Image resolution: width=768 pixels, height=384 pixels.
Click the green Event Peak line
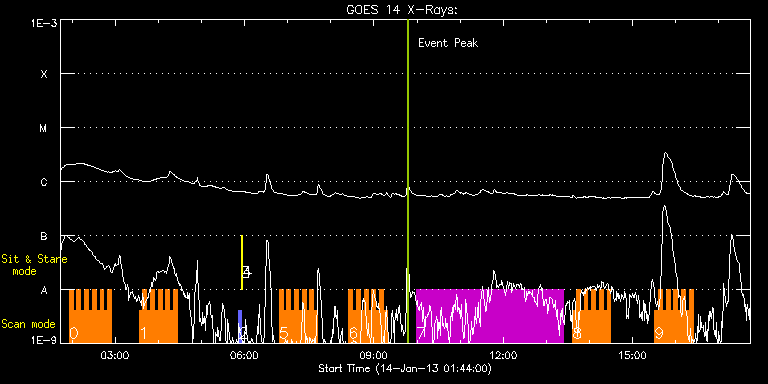coord(408,181)
